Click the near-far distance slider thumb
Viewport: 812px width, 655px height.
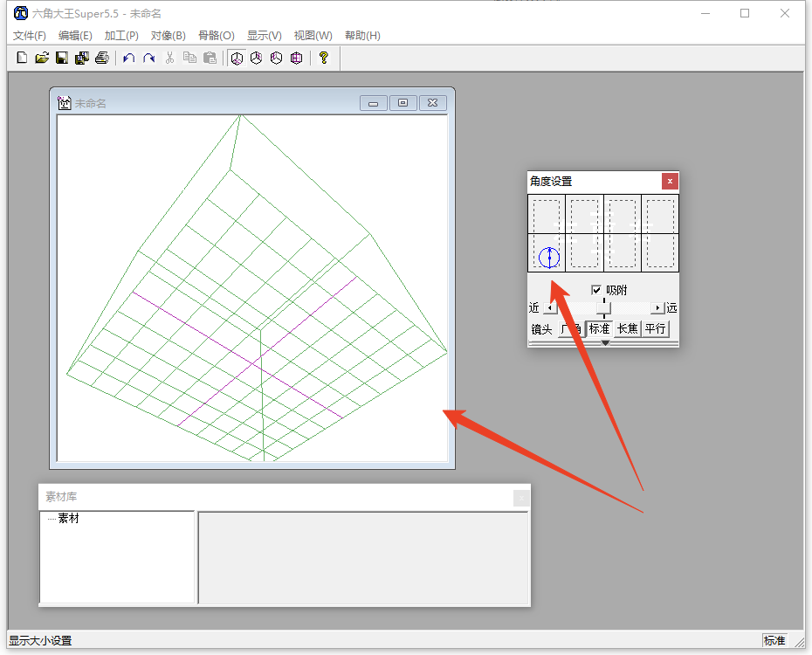coord(603,307)
